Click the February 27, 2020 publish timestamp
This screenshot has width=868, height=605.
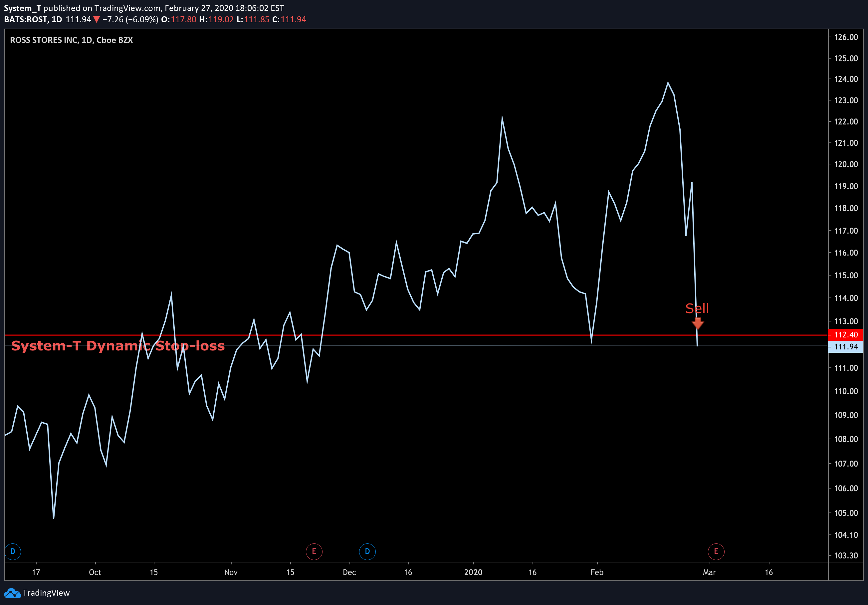224,8
